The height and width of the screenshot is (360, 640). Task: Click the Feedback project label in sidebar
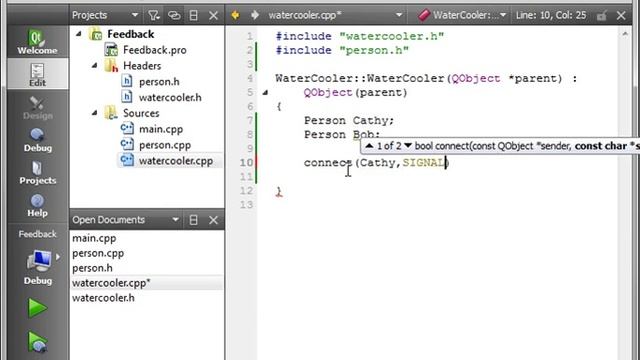[x=37, y=234]
